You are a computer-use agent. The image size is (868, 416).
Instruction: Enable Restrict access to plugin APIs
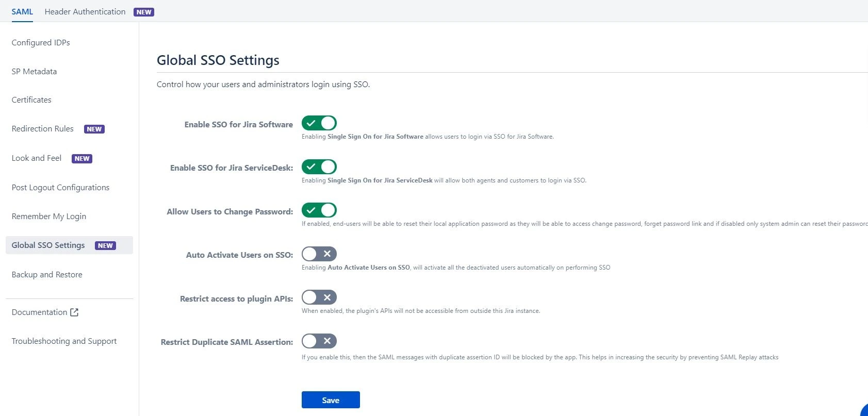coord(319,297)
